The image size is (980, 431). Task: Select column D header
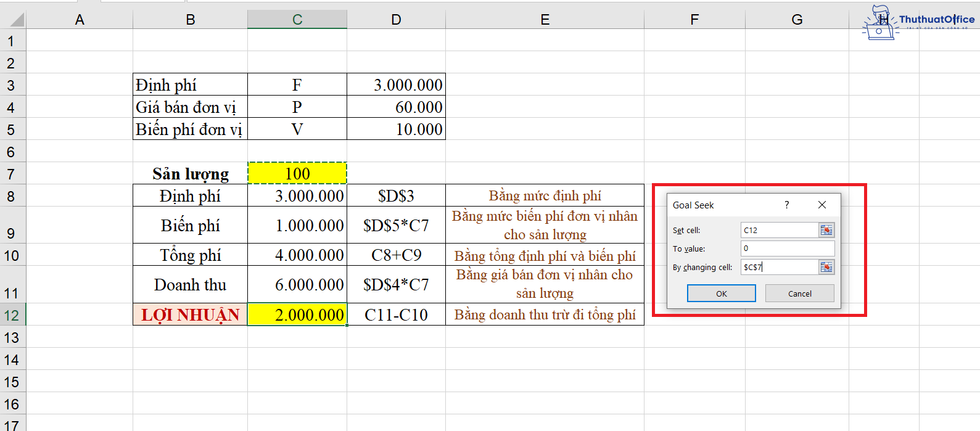pyautogui.click(x=396, y=20)
